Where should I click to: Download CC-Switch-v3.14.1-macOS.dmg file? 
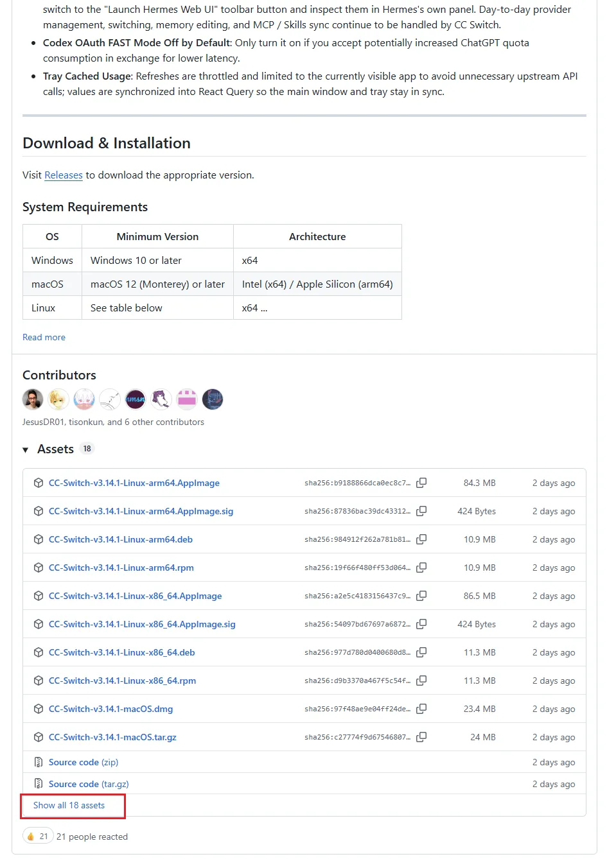coord(110,709)
